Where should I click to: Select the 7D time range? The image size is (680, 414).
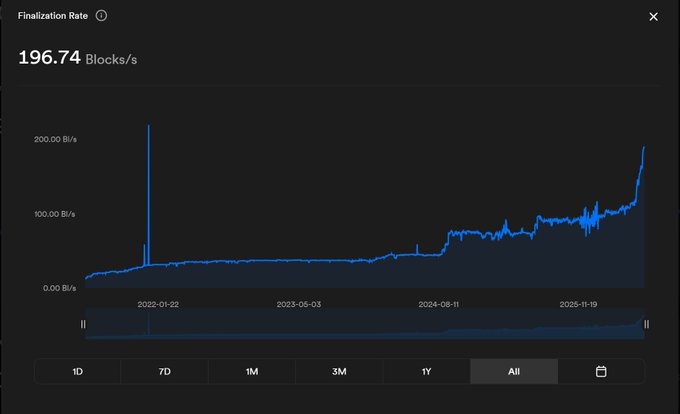click(165, 372)
